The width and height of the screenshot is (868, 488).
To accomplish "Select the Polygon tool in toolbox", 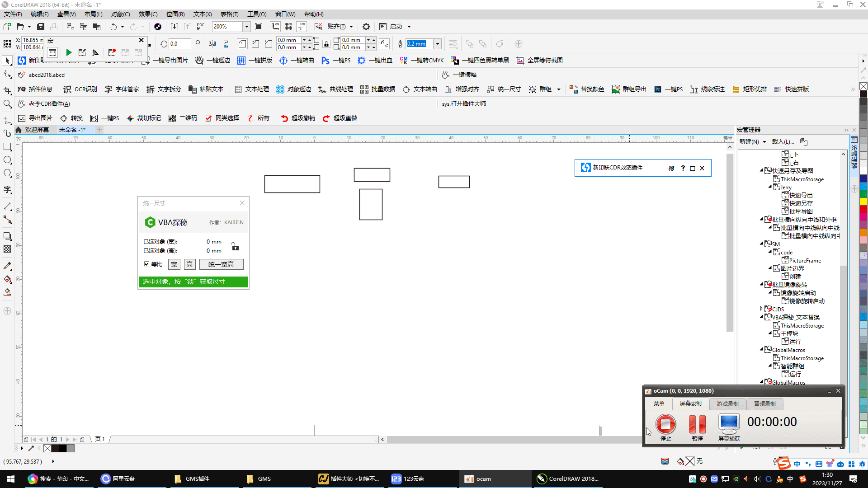I will pos(7,174).
